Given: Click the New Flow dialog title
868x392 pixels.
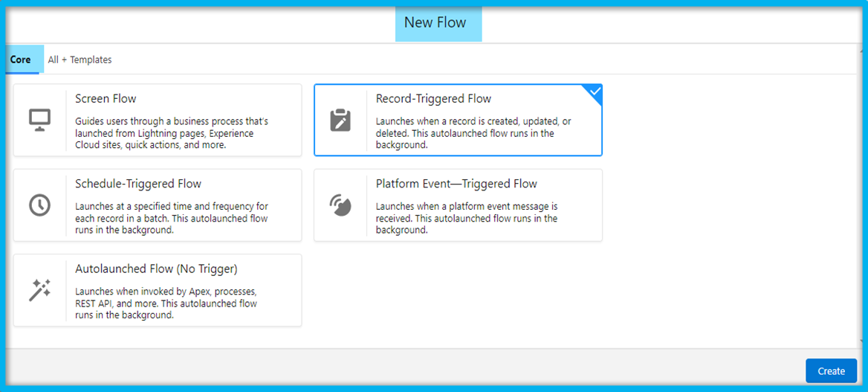Looking at the screenshot, I should 435,23.
